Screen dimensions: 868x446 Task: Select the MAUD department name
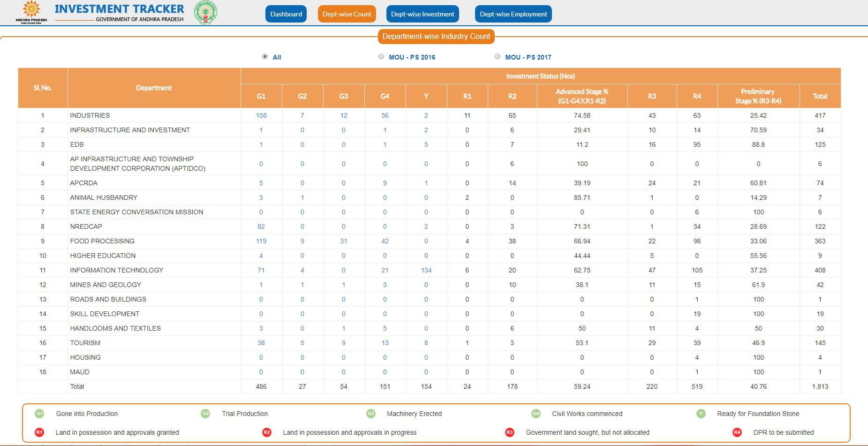point(80,372)
